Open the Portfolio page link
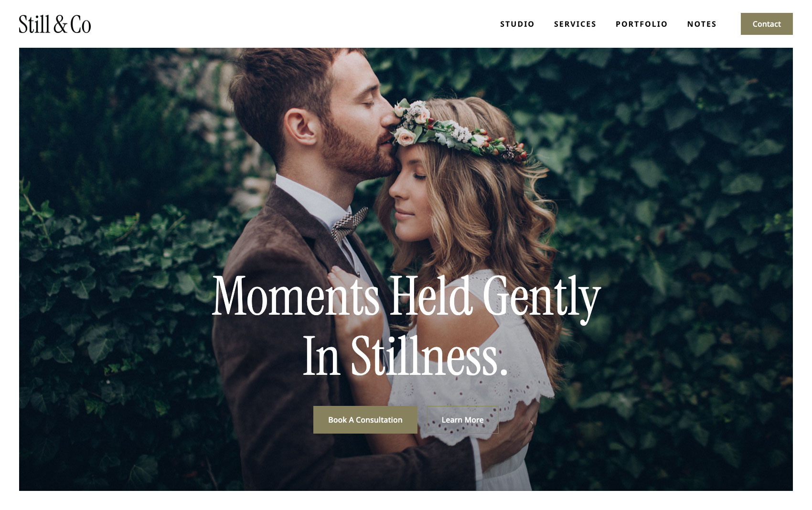Image resolution: width=812 pixels, height=510 pixels. [x=641, y=24]
